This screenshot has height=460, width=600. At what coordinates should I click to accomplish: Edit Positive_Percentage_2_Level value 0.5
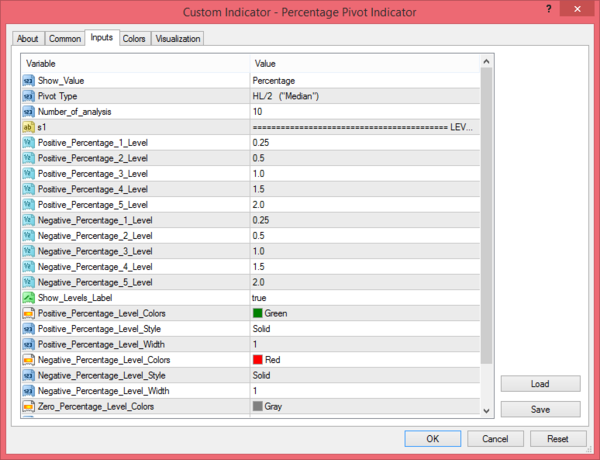(365, 158)
